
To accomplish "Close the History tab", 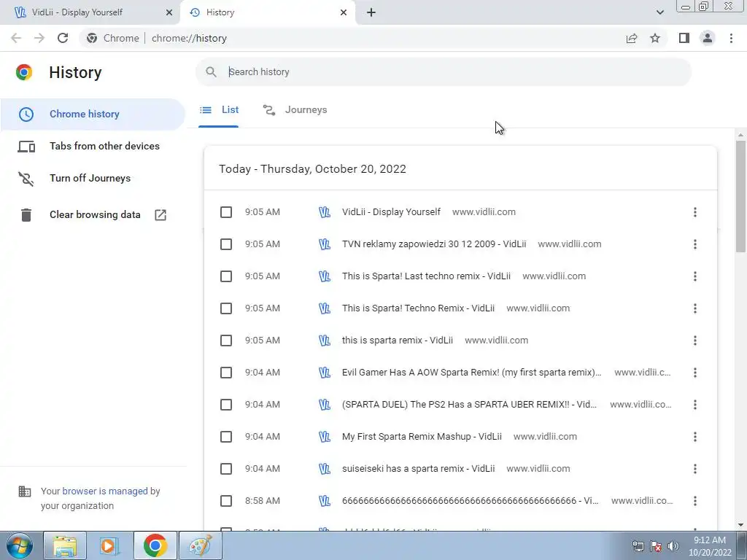I will (344, 12).
